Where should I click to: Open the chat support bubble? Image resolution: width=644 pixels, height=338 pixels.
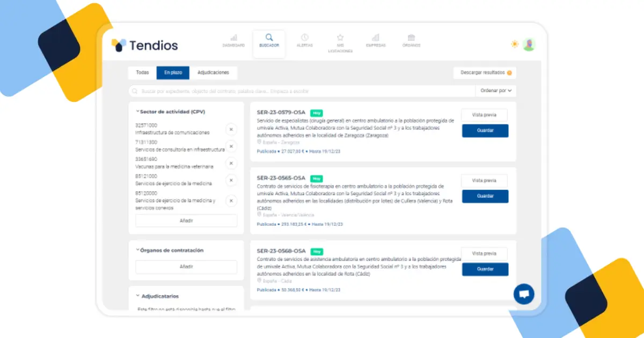(x=524, y=293)
